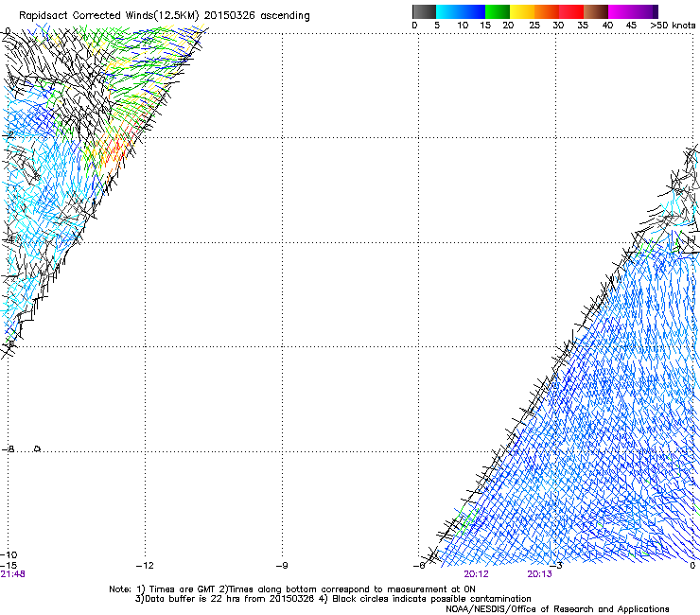Image resolution: width=700 pixels, height=615 pixels.
Task: Click the magenta-purple 40-50 knots legend band
Action: 633,11
